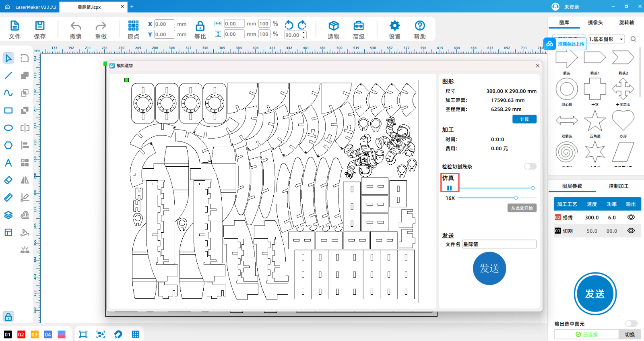644x341 pixels.
Task: Click the 从此处开始 button
Action: (x=522, y=208)
